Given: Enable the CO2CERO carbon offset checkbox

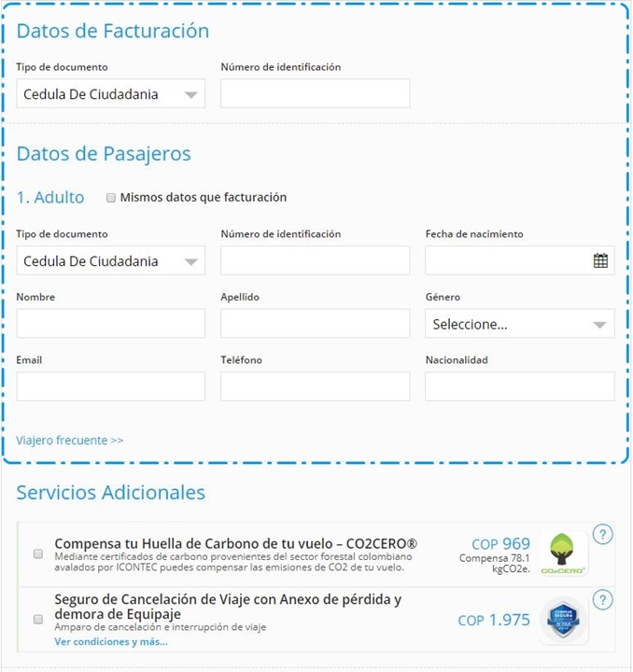Looking at the screenshot, I should point(38,553).
